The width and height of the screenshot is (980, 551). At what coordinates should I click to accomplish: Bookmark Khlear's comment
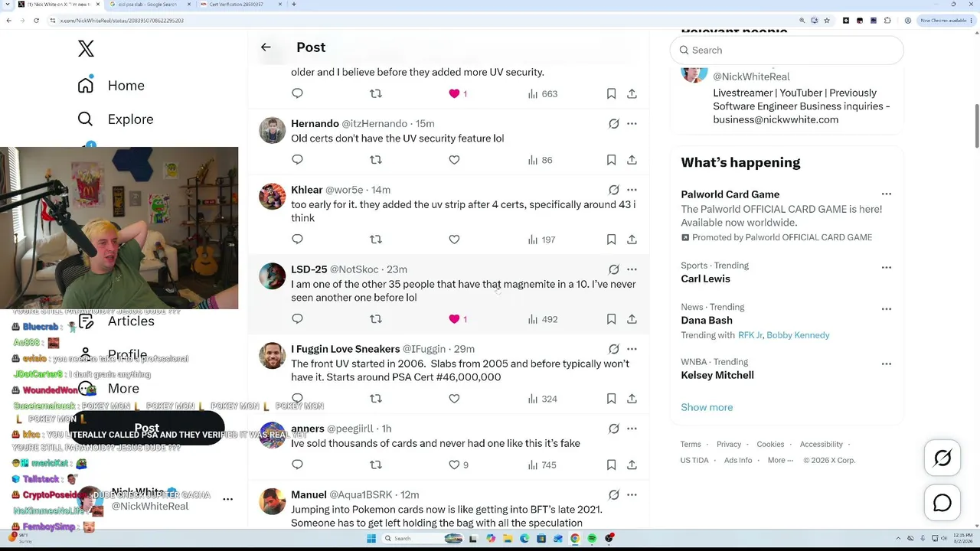pyautogui.click(x=611, y=240)
